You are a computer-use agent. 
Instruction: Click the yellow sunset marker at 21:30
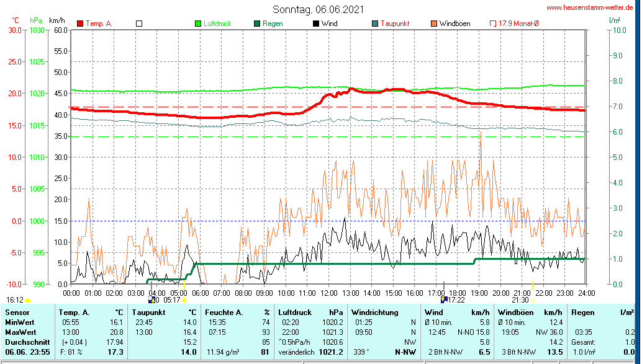pos(533,300)
